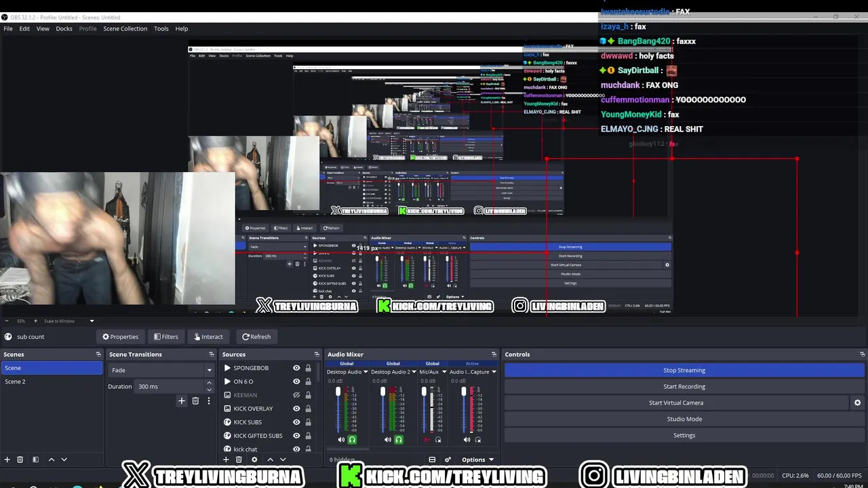Open Desktop Audio 2 channel dropdown
Image resolution: width=868 pixels, height=488 pixels.
412,371
